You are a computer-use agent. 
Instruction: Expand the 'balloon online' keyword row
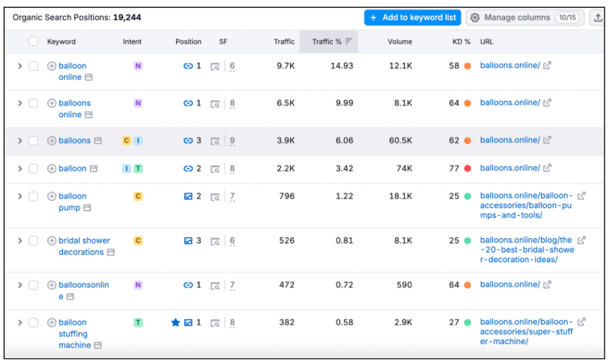20,66
